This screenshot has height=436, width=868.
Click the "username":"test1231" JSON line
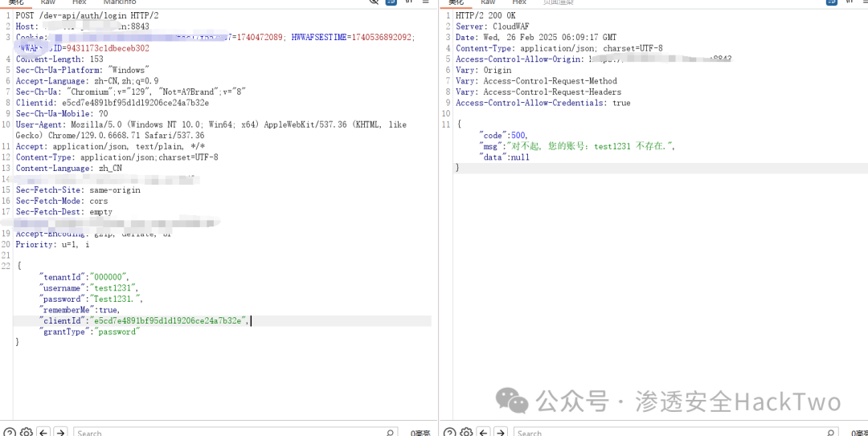click(x=88, y=287)
